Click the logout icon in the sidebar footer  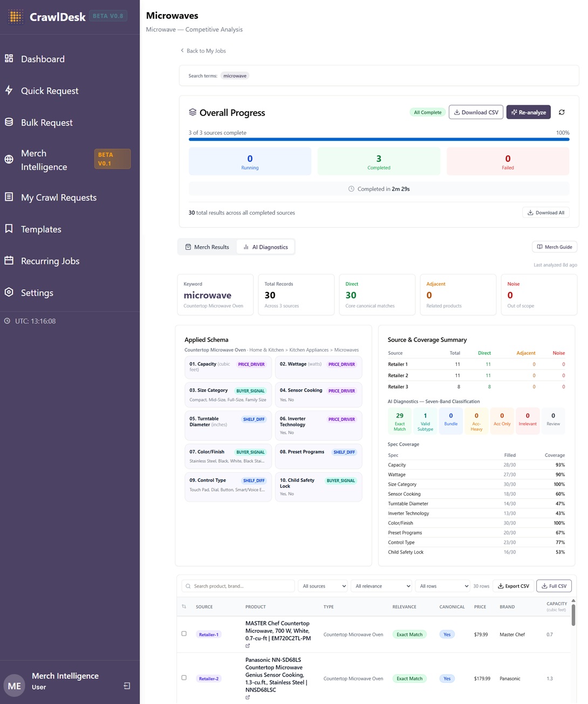[x=127, y=686]
